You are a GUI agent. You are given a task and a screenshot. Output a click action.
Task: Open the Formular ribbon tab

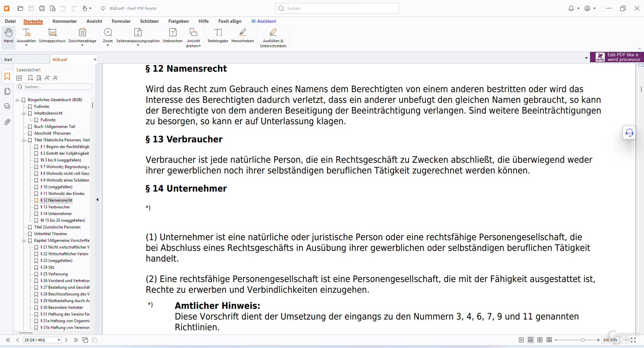pyautogui.click(x=121, y=21)
